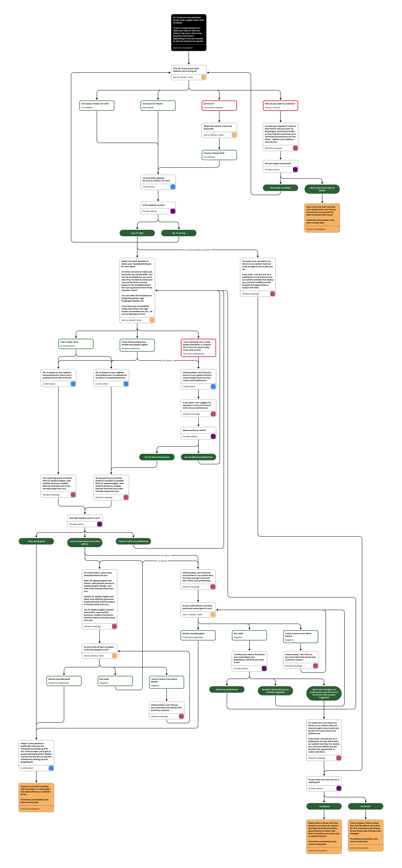Choose 'Let me refine my preferences' button
The width and height of the screenshot is (402, 868).
click(x=198, y=457)
